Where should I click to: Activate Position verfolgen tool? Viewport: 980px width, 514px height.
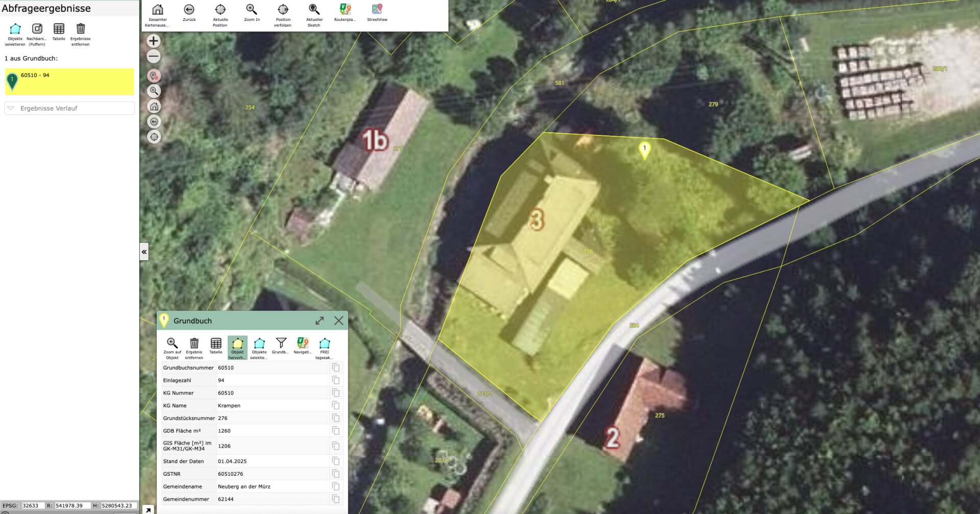coord(283,10)
